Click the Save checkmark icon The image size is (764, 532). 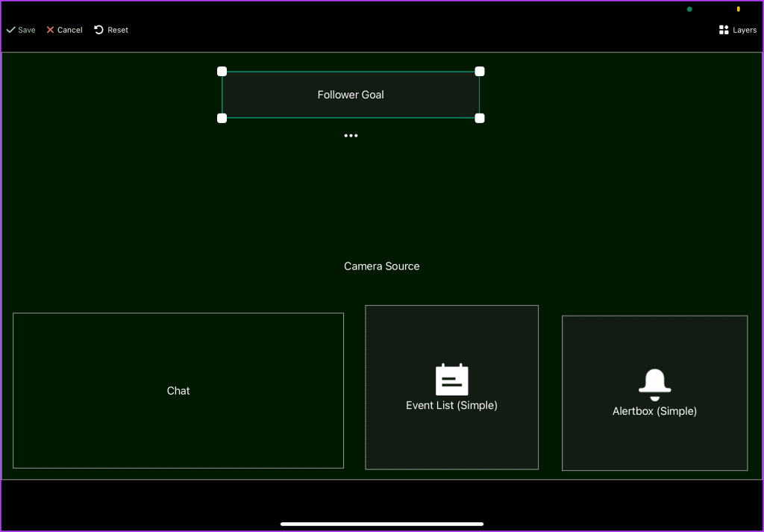[10, 30]
